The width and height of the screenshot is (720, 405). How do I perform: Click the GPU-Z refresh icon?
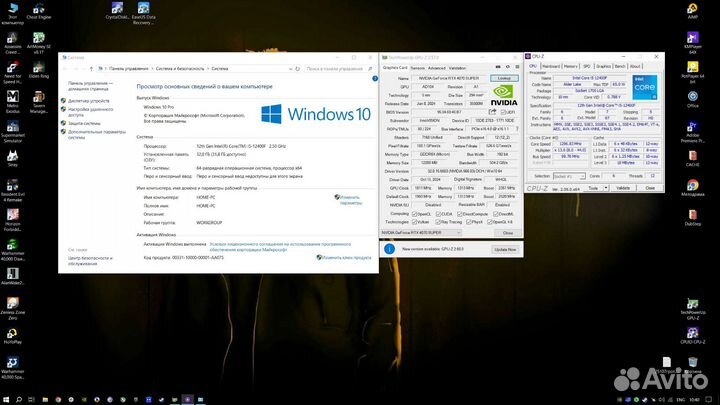(507, 67)
